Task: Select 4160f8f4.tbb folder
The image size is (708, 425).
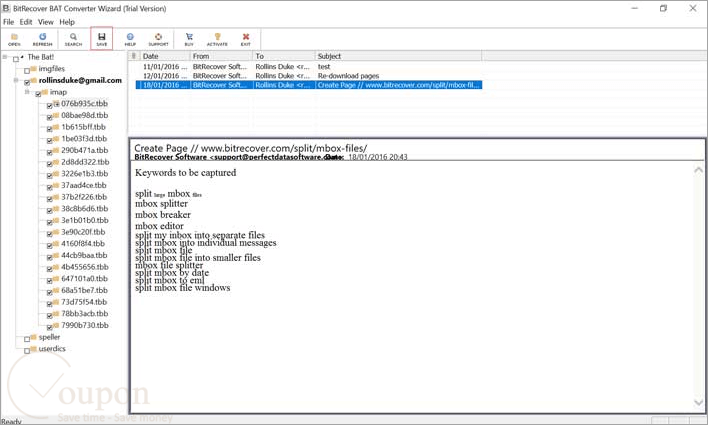Action: coord(83,244)
